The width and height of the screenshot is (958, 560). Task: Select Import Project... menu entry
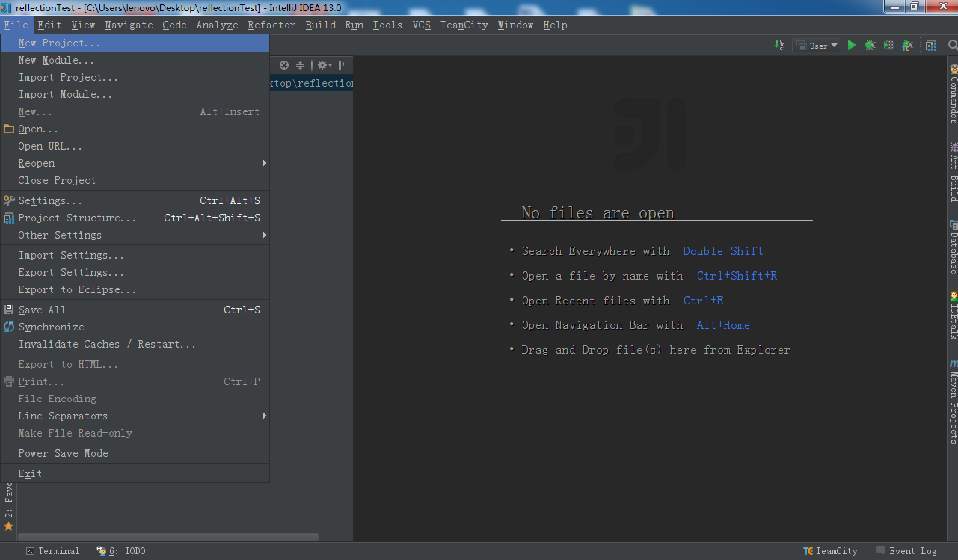click(135, 77)
